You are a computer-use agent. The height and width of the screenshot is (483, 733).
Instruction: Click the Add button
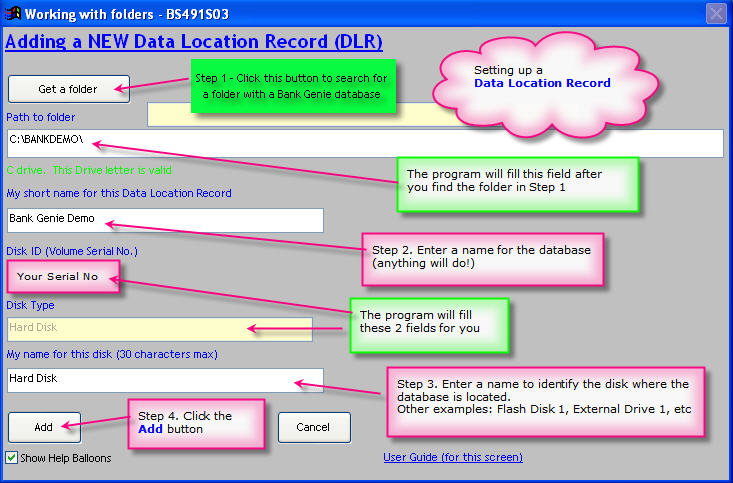pos(44,427)
